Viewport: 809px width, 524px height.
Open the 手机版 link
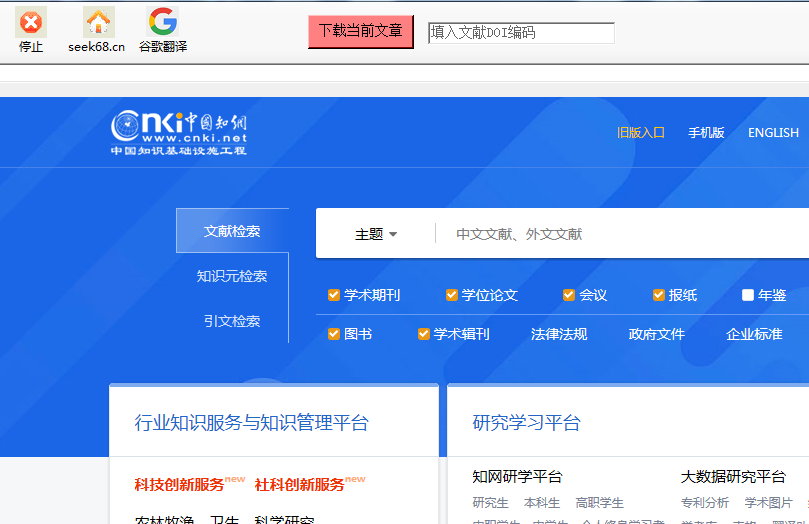click(706, 133)
